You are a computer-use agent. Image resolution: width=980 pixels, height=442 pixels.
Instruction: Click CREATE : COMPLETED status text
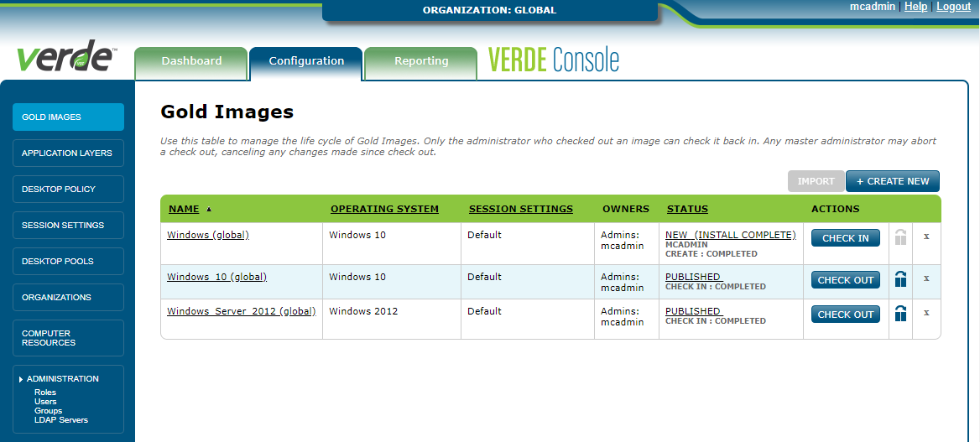(x=712, y=254)
